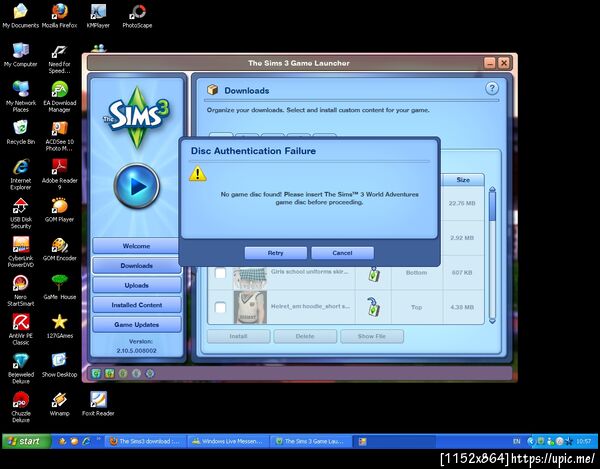
Task: Select the PhotoScape desktop icon
Action: (x=137, y=15)
